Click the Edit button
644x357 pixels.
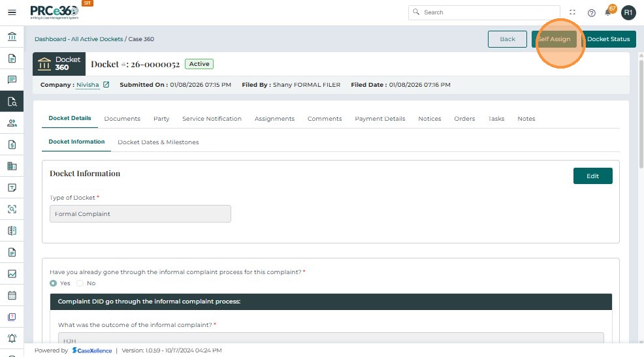(592, 176)
